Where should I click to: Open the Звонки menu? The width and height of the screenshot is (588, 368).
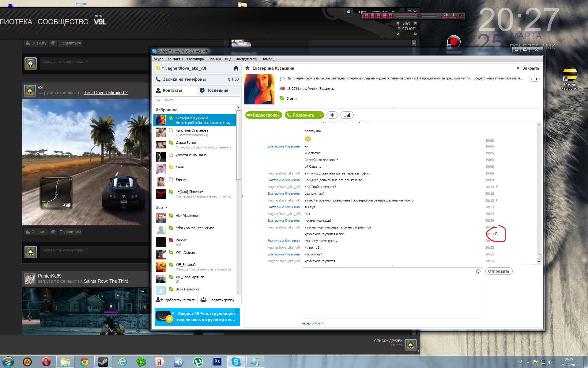click(x=215, y=59)
